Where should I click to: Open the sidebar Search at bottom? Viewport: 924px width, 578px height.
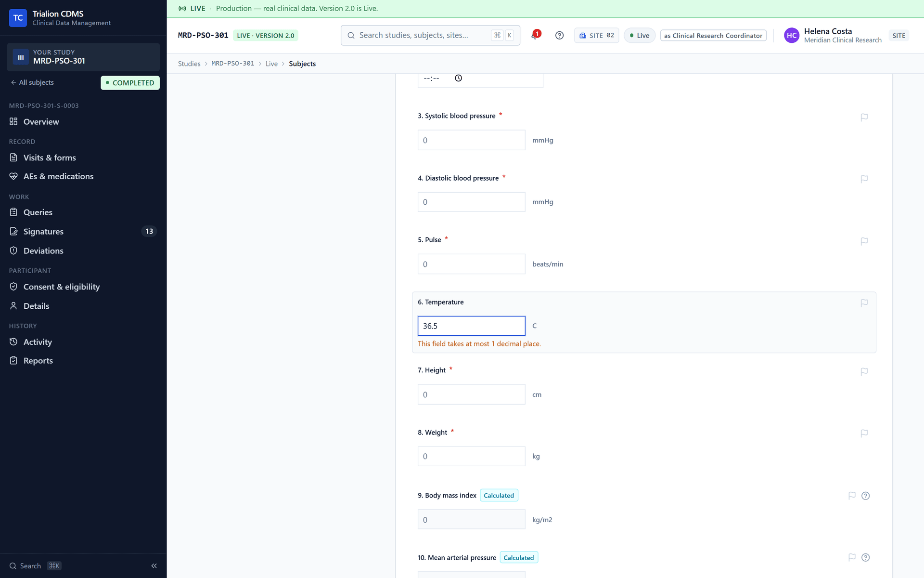tap(35, 566)
